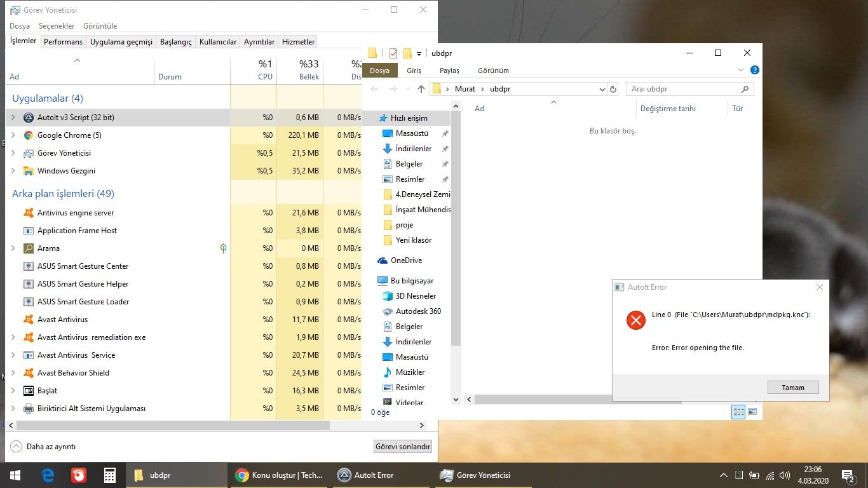Open the Dosya tab in File Explorer

(x=380, y=71)
